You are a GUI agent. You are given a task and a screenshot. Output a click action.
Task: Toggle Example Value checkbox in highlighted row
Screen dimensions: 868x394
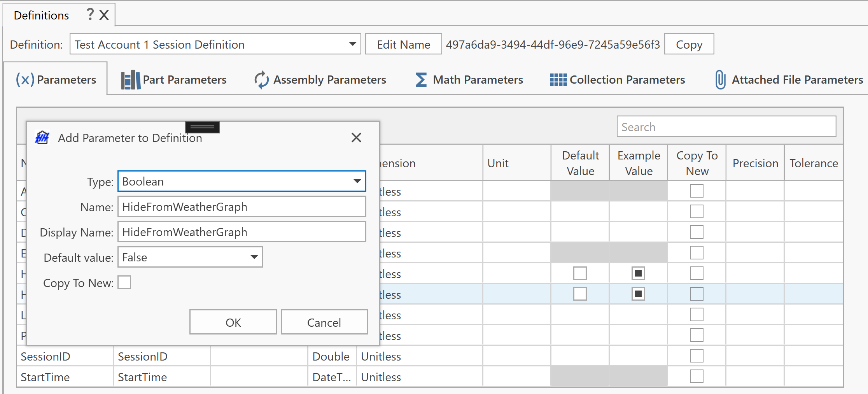(638, 294)
